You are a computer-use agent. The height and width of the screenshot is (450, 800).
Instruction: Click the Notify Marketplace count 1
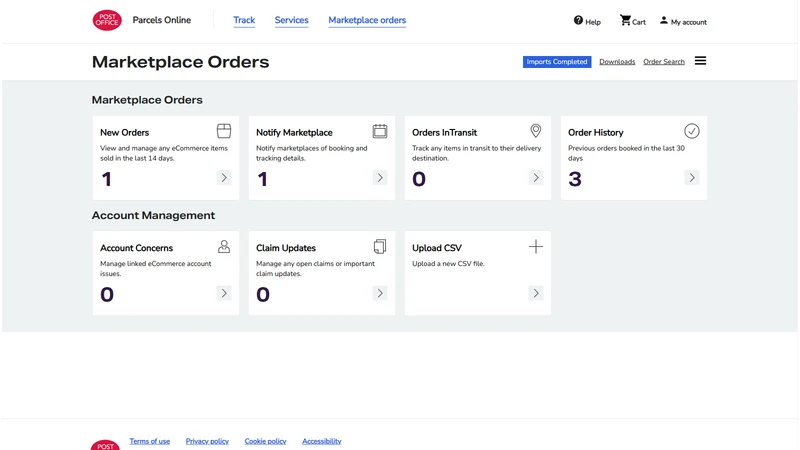pos(262,179)
